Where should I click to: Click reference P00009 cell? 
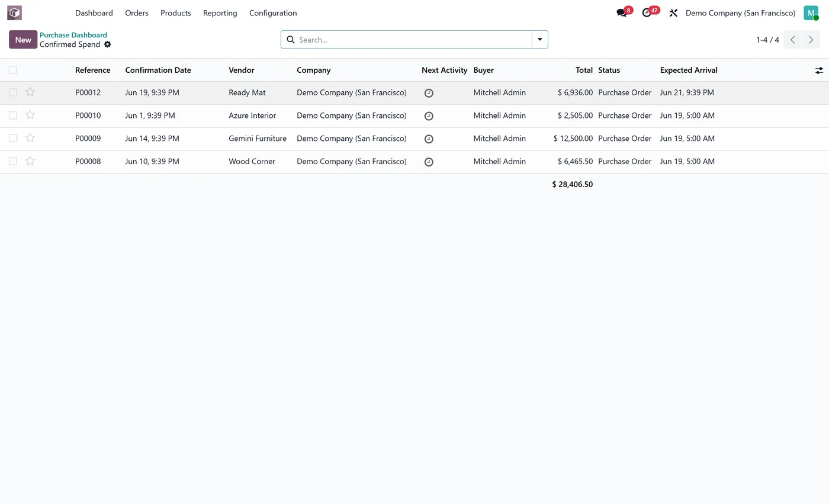(x=88, y=138)
